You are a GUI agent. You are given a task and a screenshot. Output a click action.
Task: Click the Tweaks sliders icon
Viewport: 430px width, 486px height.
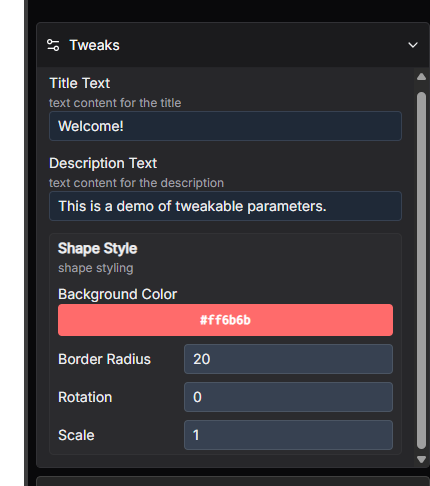click(53, 45)
